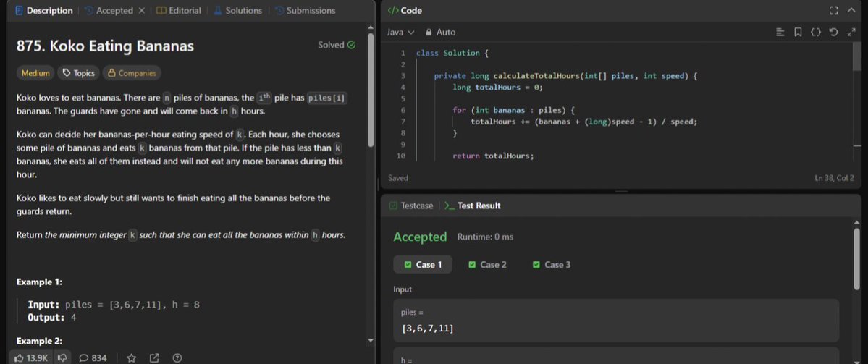The image size is (868, 364).
Task: Click the Auto lock indicator
Action: click(x=441, y=32)
